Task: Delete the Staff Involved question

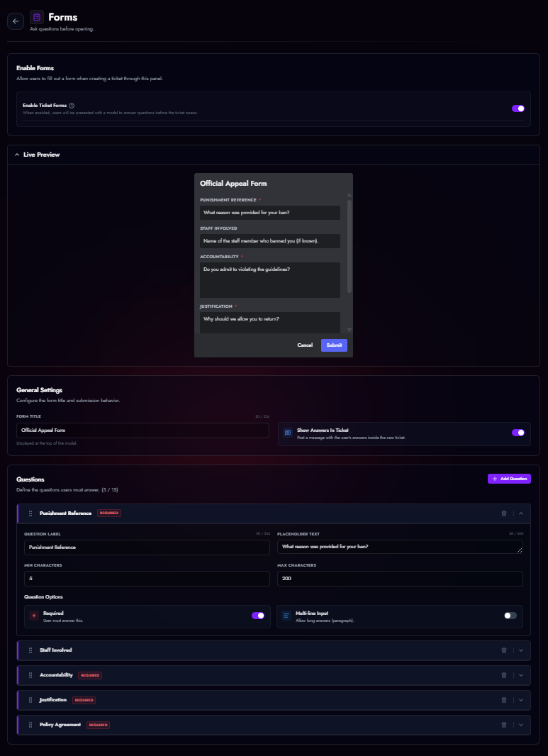Action: 504,650
